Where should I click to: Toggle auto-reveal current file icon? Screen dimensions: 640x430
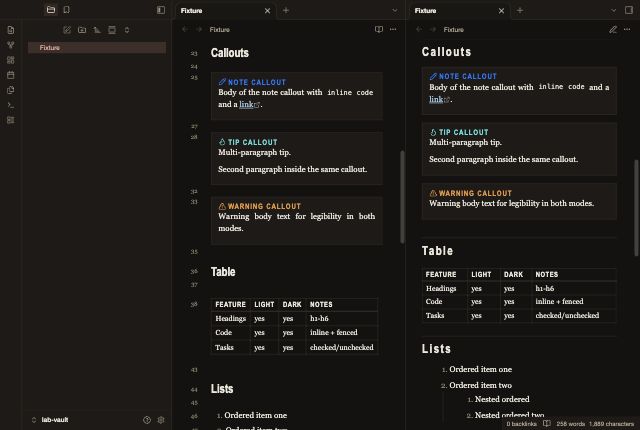pyautogui.click(x=112, y=30)
